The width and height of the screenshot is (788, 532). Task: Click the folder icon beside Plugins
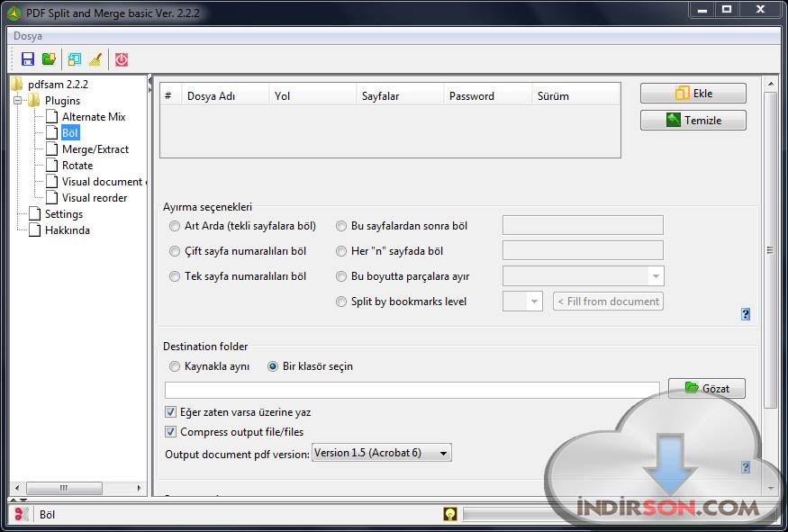coord(34,101)
